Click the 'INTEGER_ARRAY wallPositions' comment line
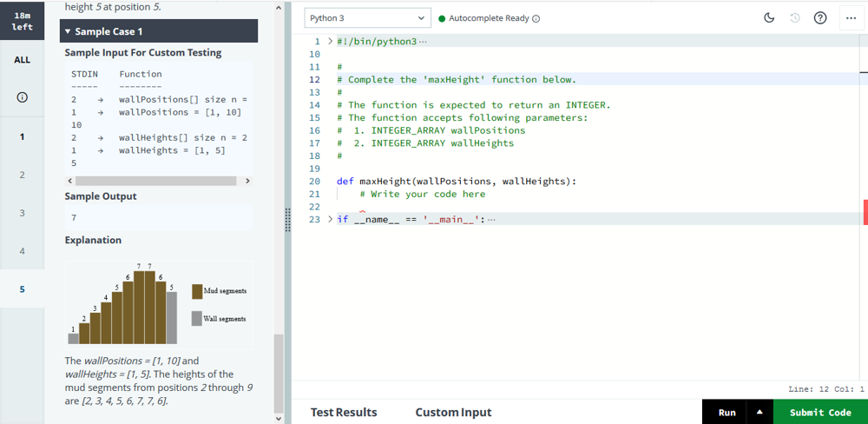Viewport: 868px width, 424px height. pyautogui.click(x=431, y=130)
